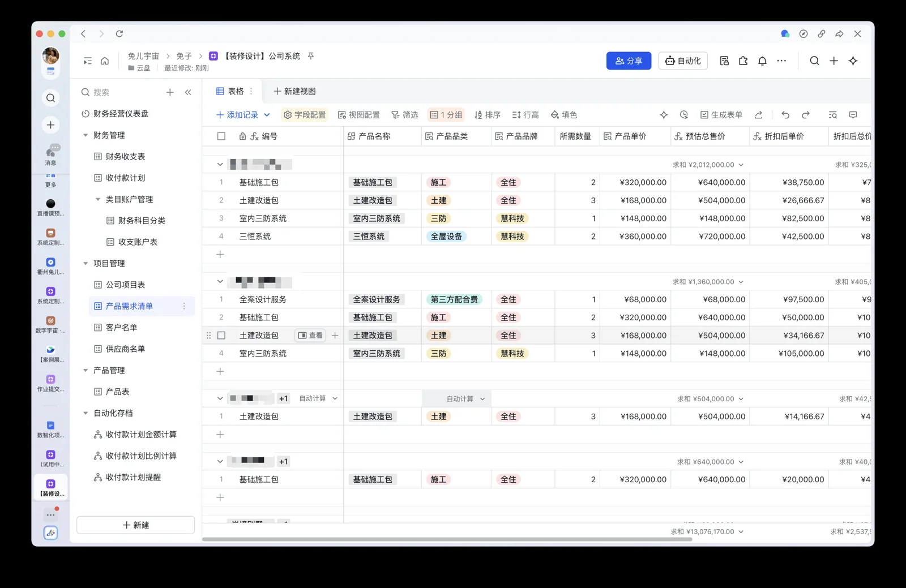Collapse the 类目账户管理 tree node
Screen dimensions: 906x588
pos(98,199)
